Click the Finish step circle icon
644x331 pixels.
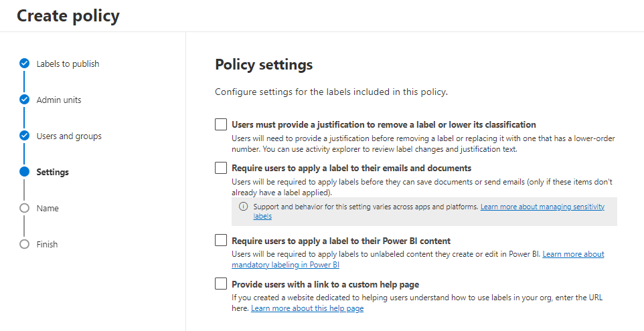[x=25, y=244]
